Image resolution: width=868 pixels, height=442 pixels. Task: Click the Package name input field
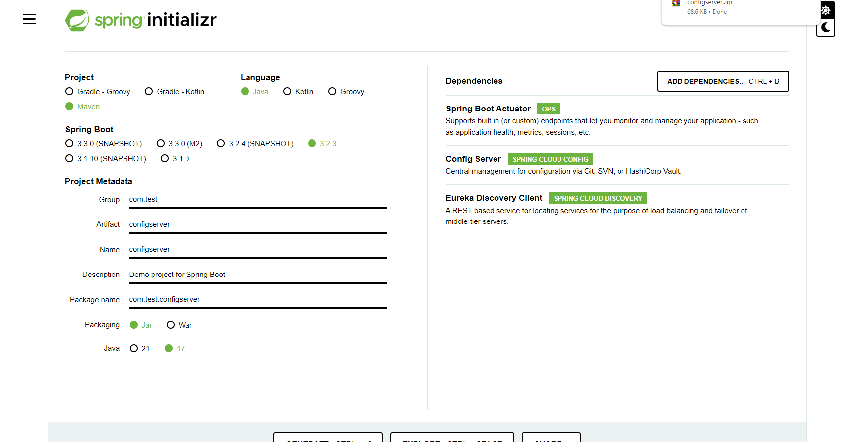[258, 300]
